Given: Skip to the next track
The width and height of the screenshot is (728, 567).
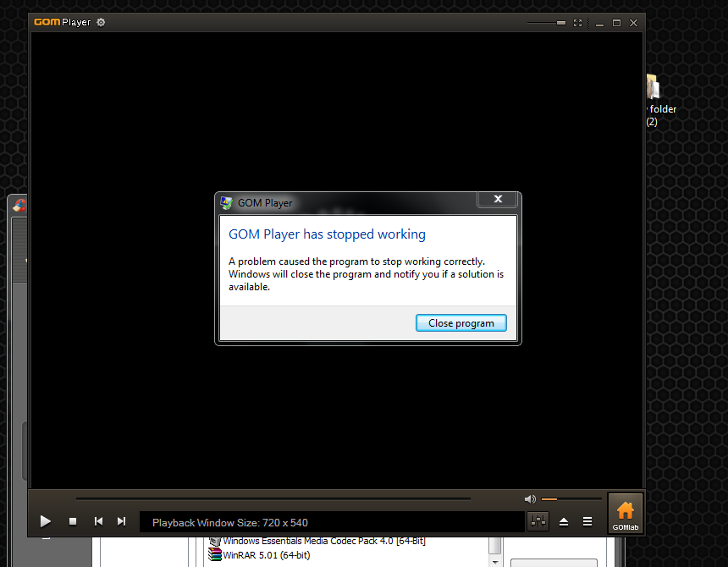Looking at the screenshot, I should (x=121, y=521).
